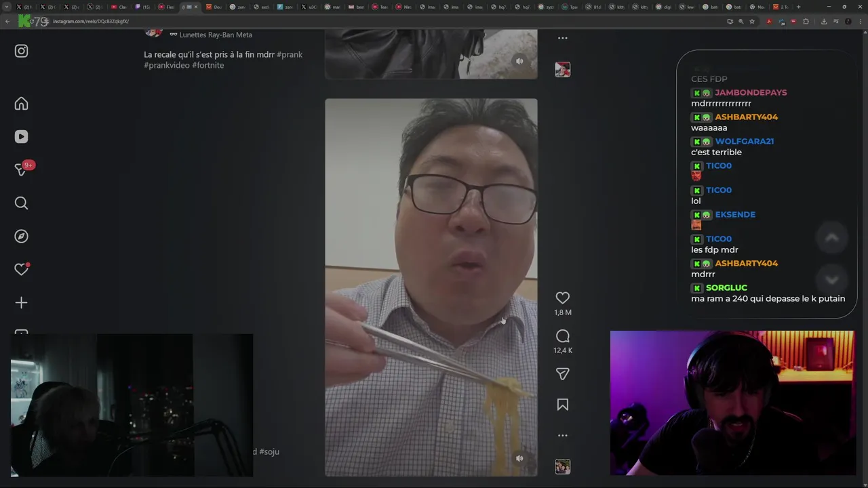This screenshot has width=868, height=488.
Task: Click chat username EKSENDE
Action: point(735,214)
